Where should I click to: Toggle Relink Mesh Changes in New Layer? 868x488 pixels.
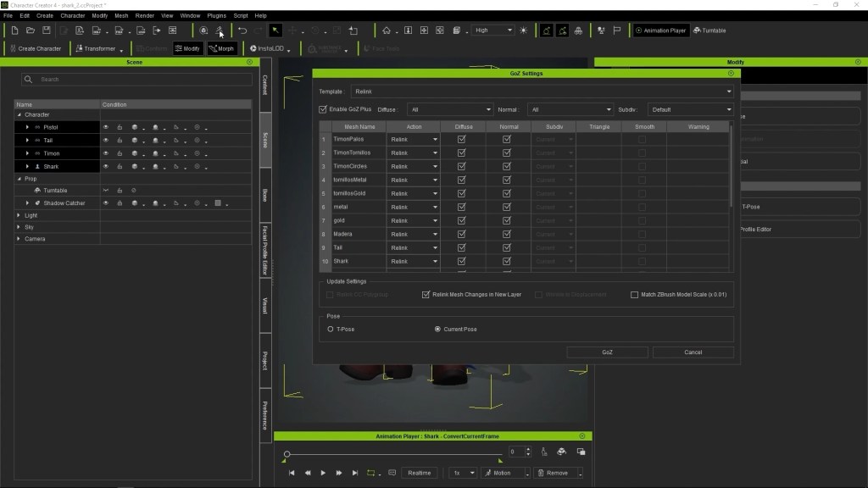(426, 295)
